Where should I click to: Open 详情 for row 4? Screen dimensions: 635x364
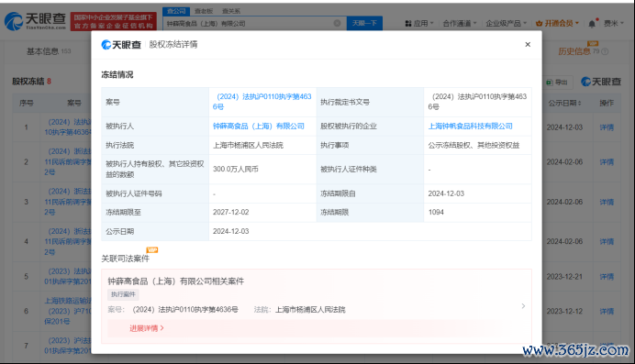(607, 241)
